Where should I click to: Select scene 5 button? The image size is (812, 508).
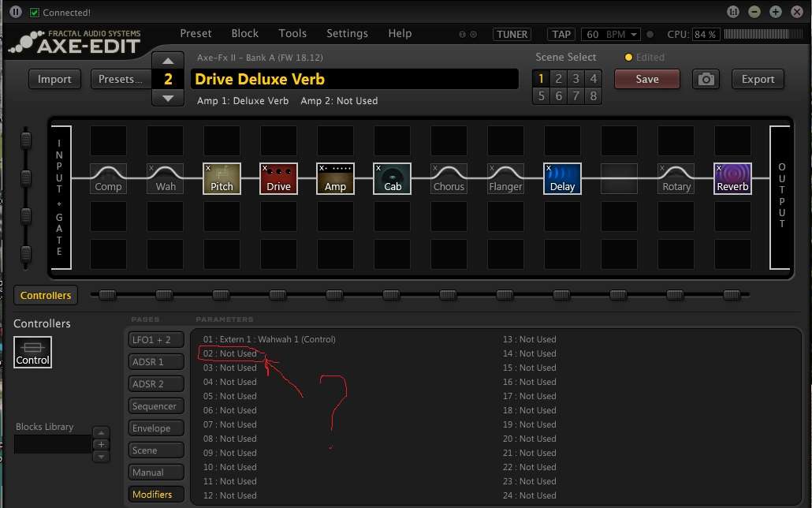[541, 95]
